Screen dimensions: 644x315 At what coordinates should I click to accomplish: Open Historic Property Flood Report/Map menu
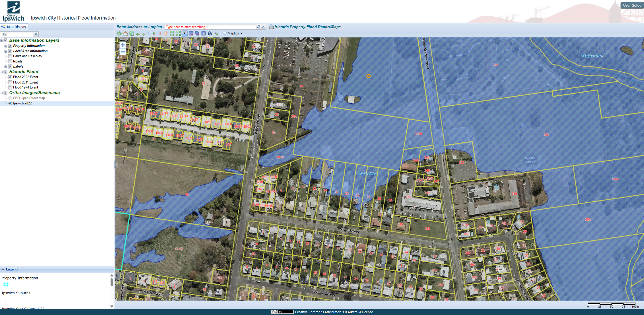tap(308, 27)
